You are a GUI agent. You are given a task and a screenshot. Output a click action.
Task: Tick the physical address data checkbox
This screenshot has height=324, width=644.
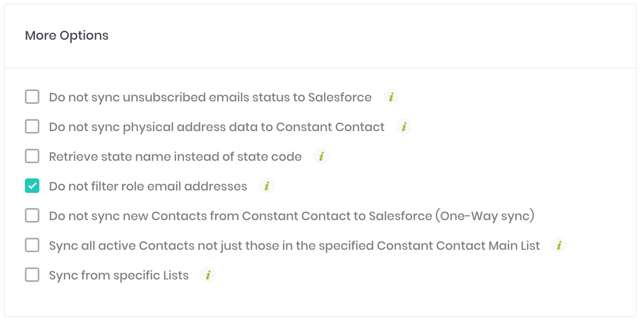tap(32, 126)
